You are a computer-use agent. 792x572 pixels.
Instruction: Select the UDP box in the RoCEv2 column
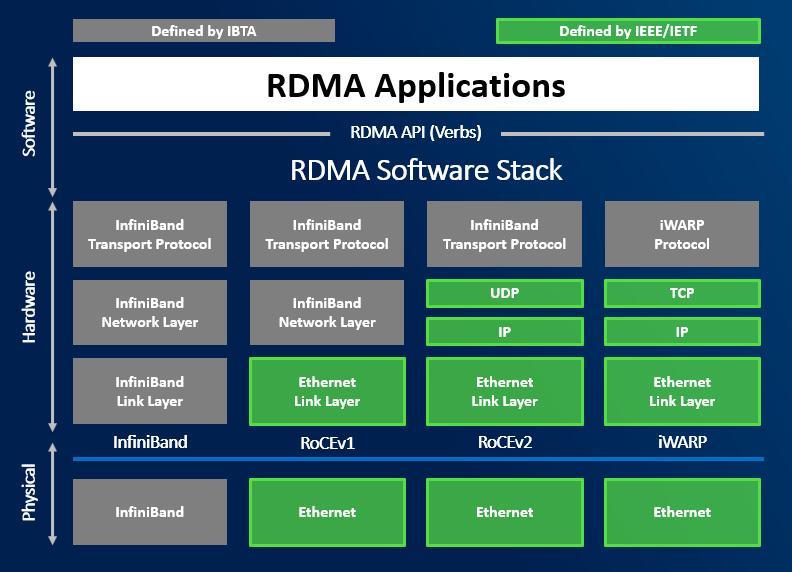(x=504, y=293)
